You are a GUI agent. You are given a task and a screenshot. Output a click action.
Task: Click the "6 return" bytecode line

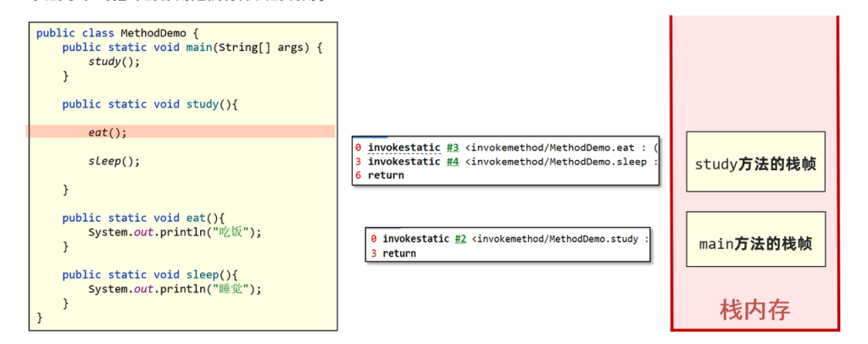click(x=380, y=175)
